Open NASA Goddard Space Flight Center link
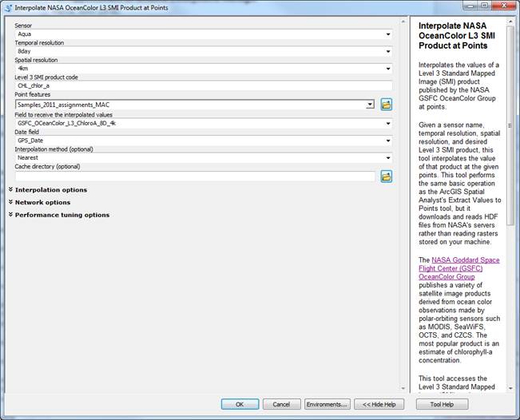This screenshot has height=420, width=520. coord(459,268)
